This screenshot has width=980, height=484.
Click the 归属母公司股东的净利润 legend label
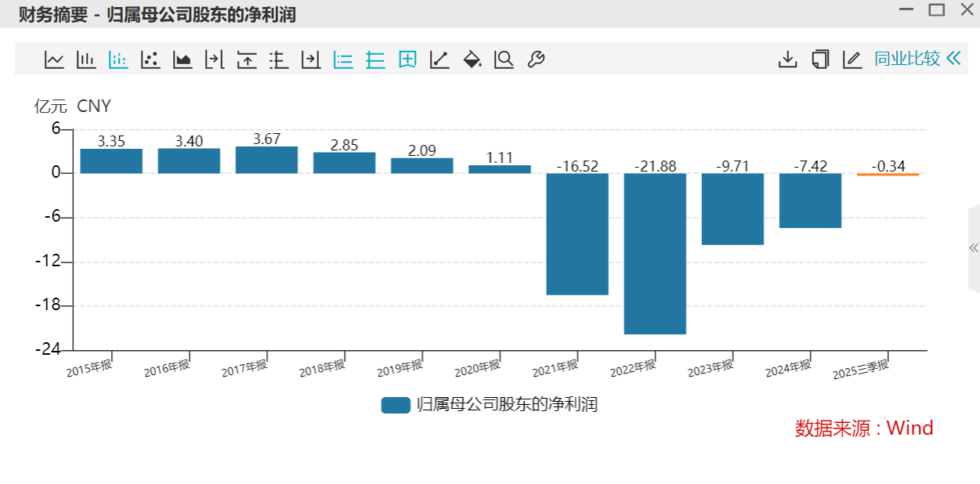[x=507, y=405]
